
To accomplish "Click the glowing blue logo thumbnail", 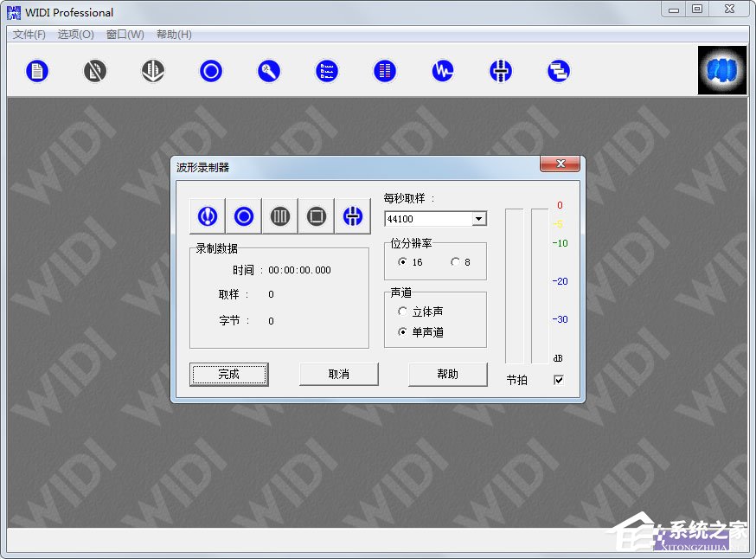I will [x=721, y=70].
